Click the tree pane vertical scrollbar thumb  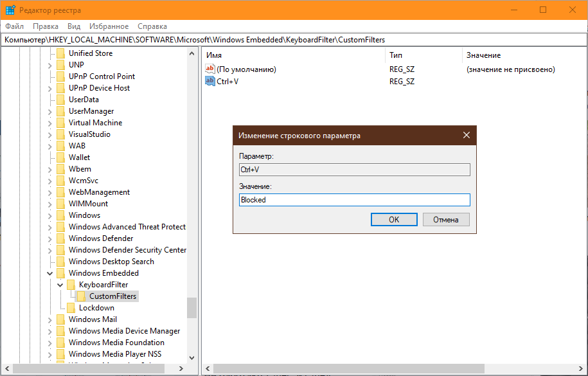(192, 308)
